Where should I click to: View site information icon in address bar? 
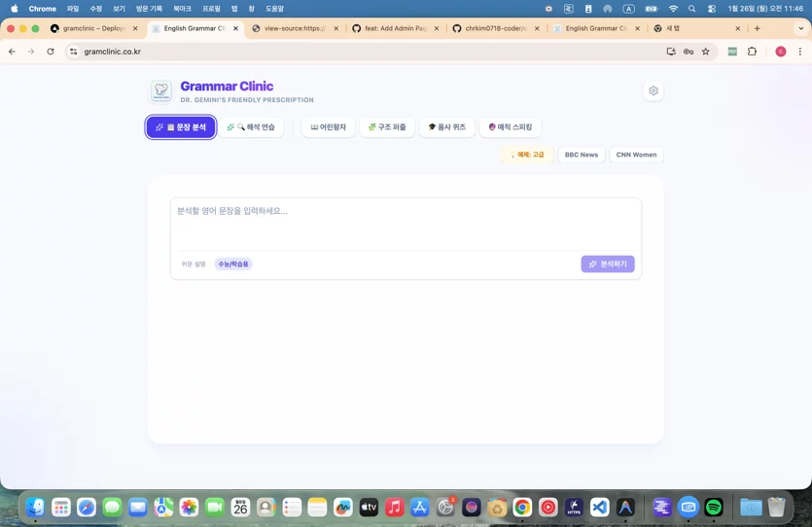74,52
